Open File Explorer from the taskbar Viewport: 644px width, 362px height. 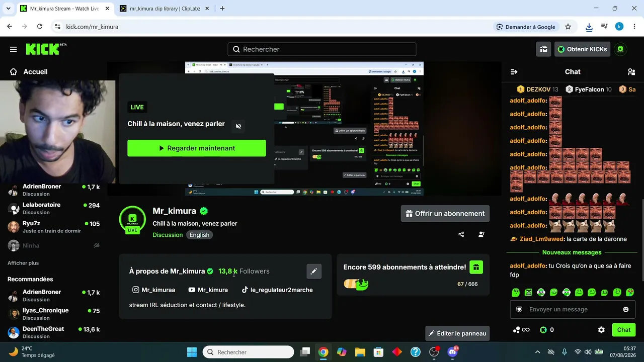(360, 352)
